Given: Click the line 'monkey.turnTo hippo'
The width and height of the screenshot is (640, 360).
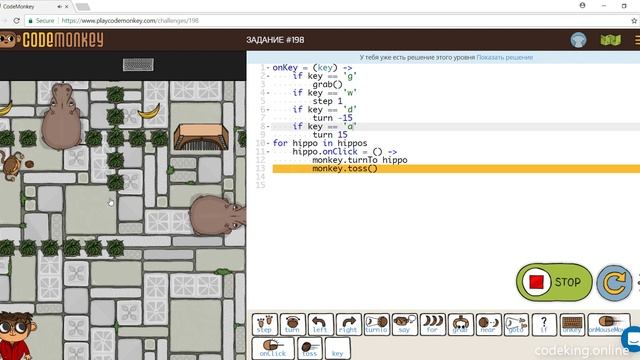Looking at the screenshot, I should [360, 160].
